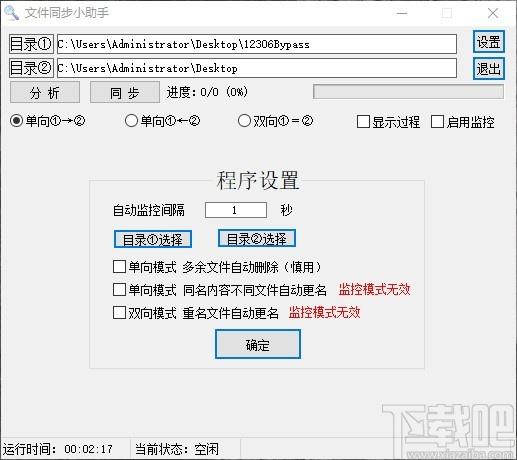Screen dimensions: 517x460
Task: Open settings with the 设置 button
Action: [489, 42]
